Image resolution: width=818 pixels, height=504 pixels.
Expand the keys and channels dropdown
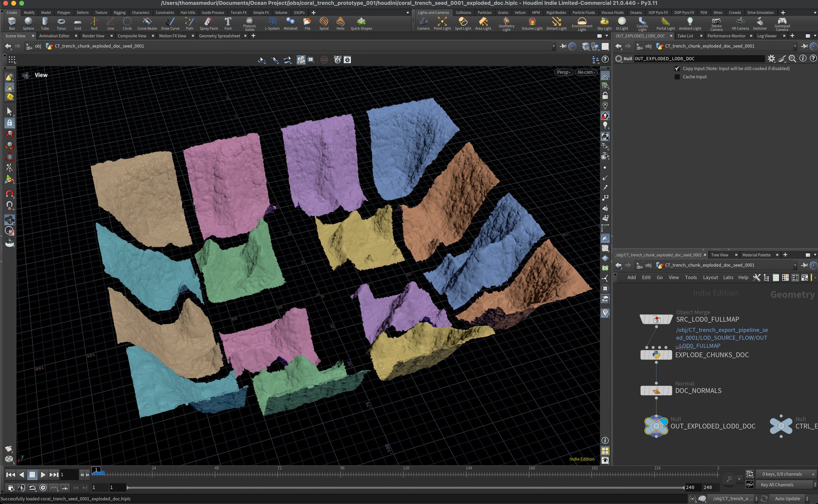pyautogui.click(x=786, y=474)
